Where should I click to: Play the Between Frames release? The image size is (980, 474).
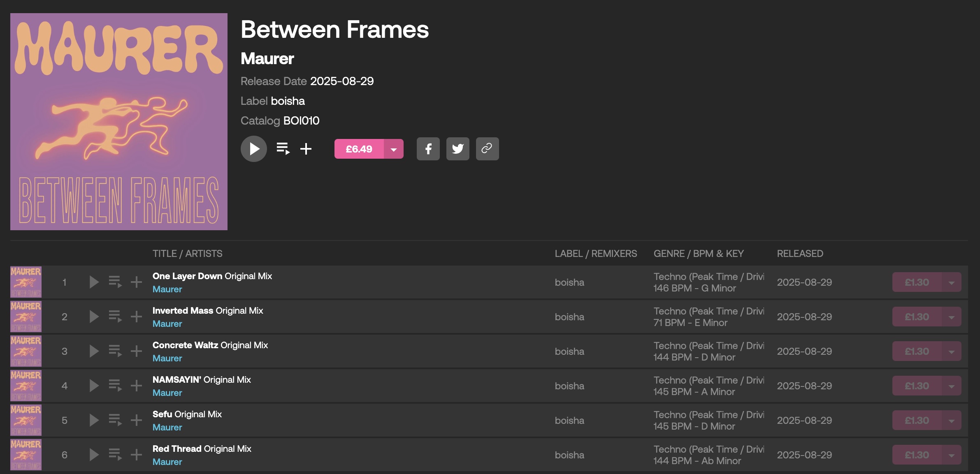pyautogui.click(x=254, y=149)
